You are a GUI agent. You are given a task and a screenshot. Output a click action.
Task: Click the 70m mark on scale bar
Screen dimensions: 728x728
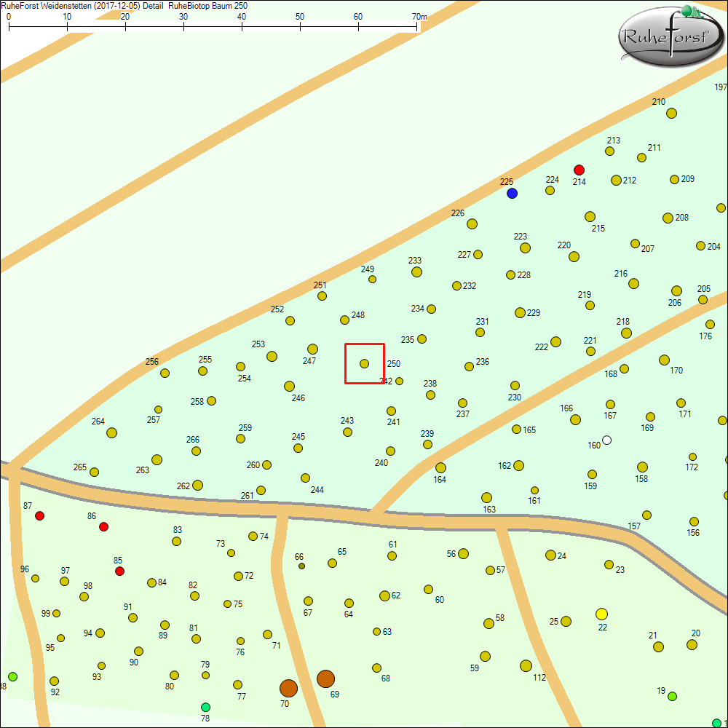tap(417, 25)
